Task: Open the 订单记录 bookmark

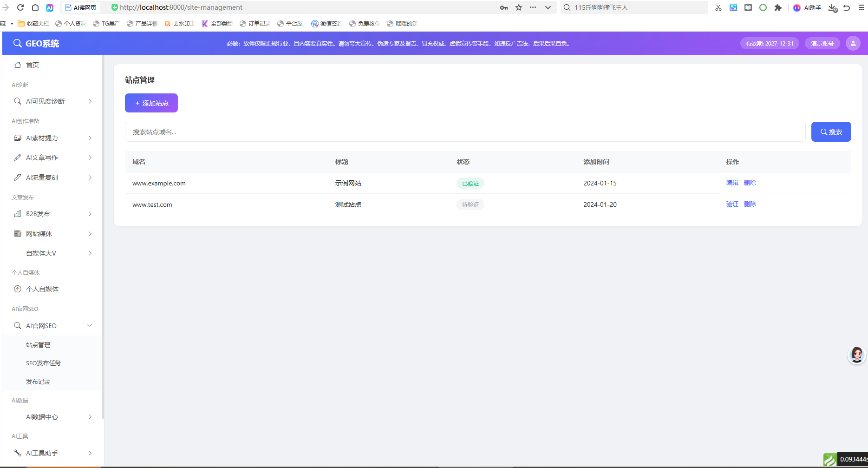Action: tap(255, 23)
